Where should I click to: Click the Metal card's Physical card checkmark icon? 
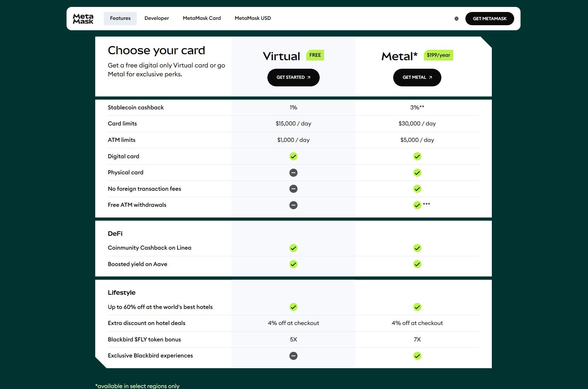point(417,172)
